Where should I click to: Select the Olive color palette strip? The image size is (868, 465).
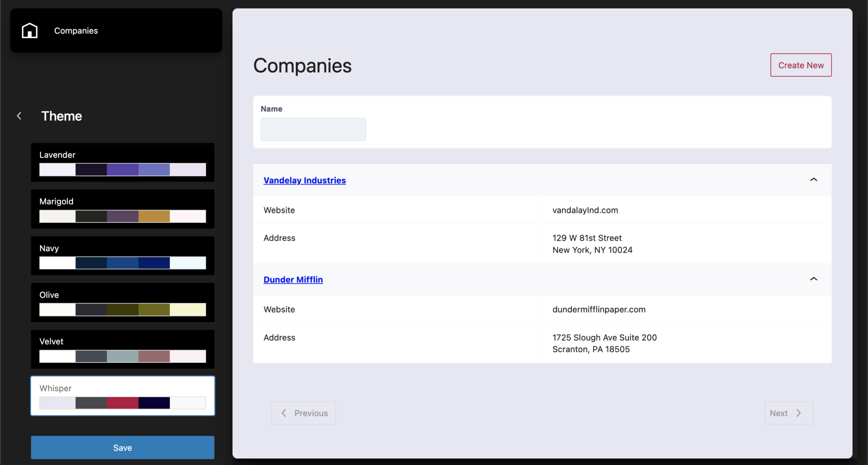(122, 310)
